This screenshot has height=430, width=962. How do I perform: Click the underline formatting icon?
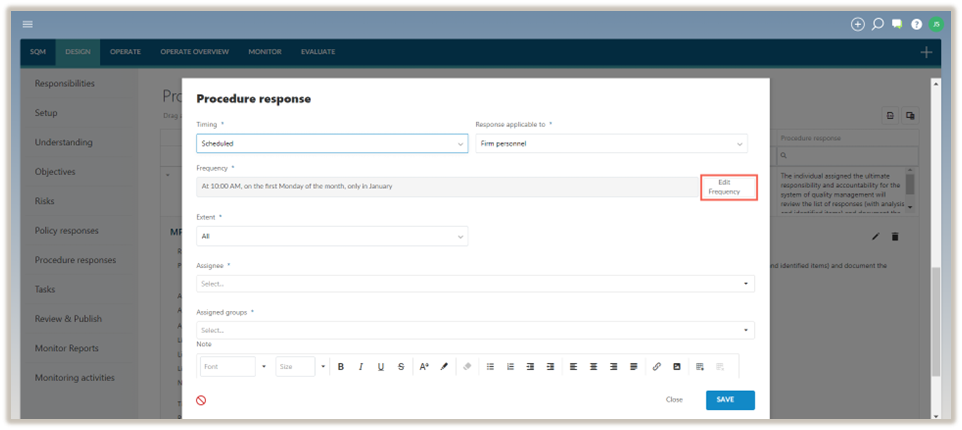[381, 367]
